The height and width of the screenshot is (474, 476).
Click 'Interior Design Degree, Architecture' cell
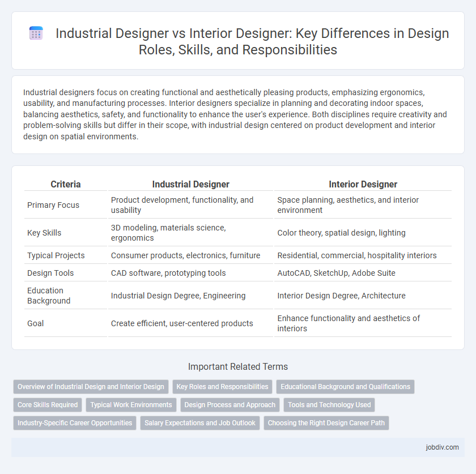pyautogui.click(x=363, y=296)
